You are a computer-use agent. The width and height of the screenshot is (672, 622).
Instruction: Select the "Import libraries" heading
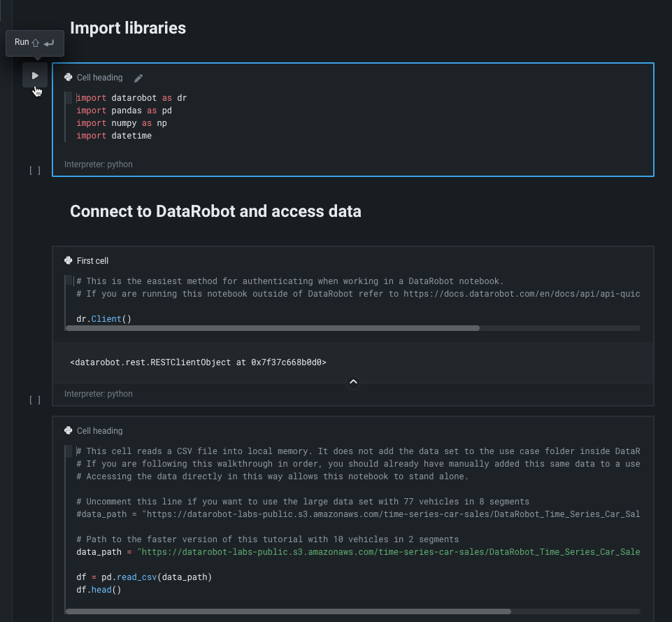tap(128, 28)
